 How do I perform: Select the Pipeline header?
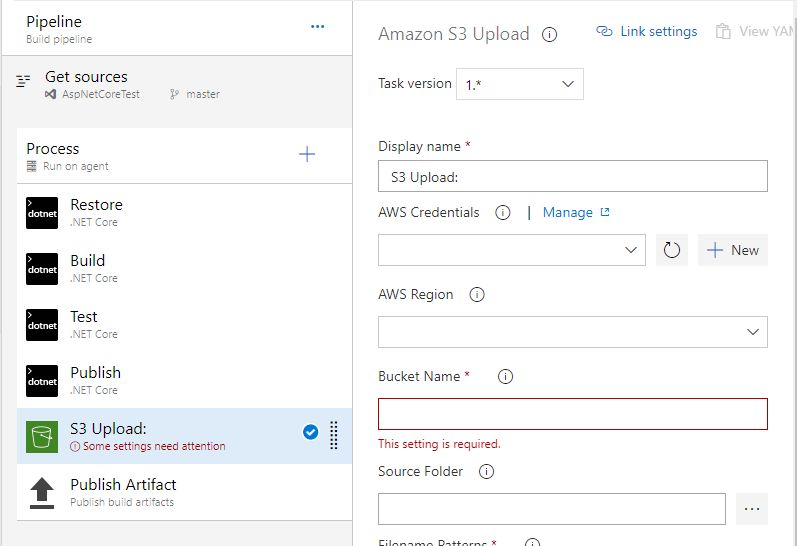coord(177,28)
